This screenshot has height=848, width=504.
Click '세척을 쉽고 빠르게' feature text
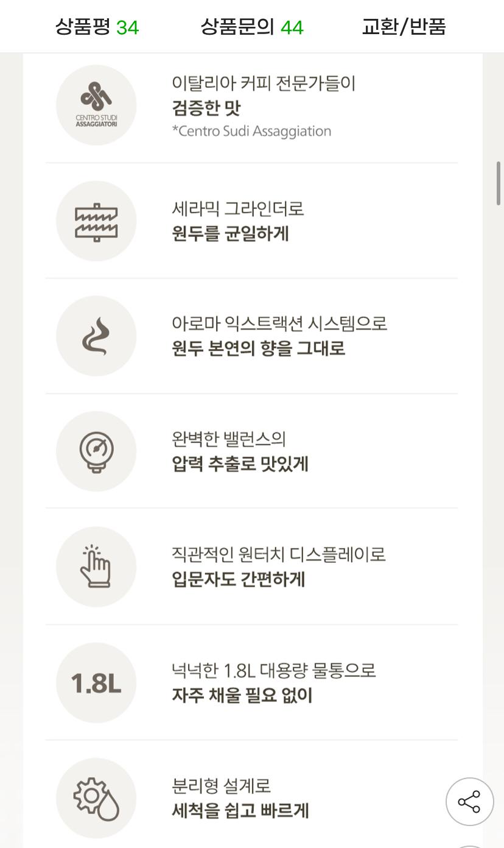pos(240,811)
